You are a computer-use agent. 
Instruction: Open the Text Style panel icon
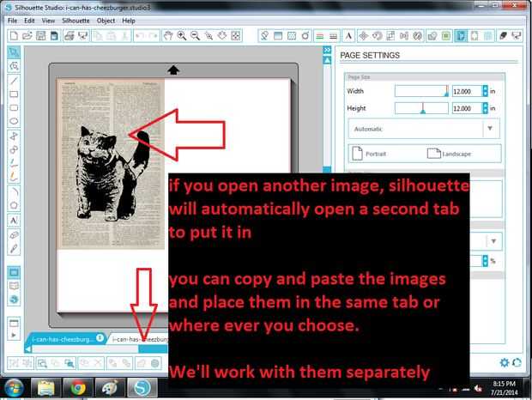[348, 36]
